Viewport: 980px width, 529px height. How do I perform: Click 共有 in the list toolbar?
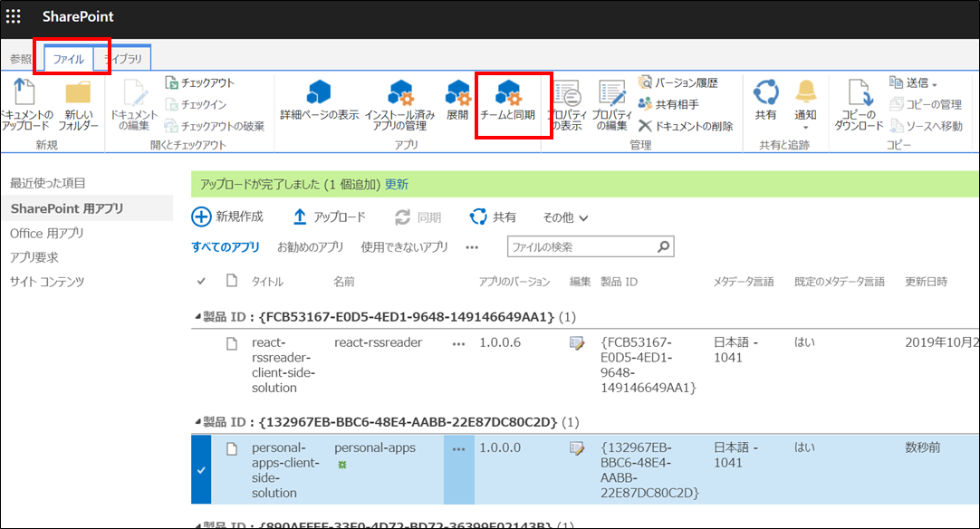click(x=493, y=217)
